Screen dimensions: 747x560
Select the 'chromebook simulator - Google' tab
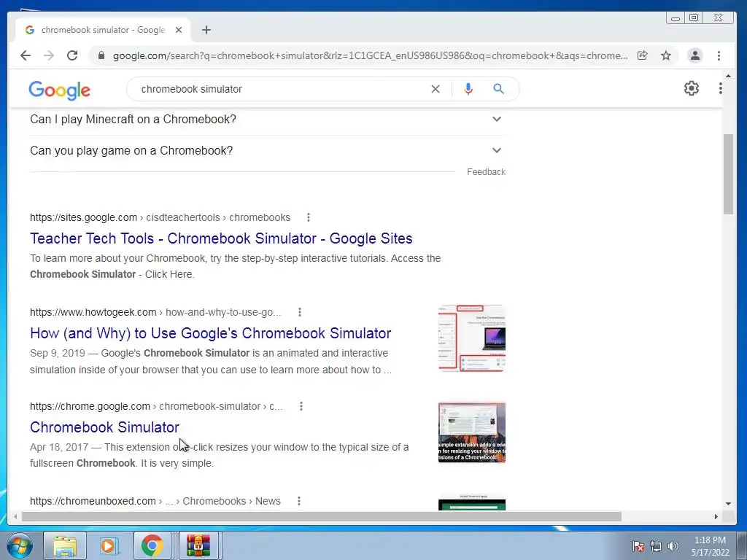102,30
